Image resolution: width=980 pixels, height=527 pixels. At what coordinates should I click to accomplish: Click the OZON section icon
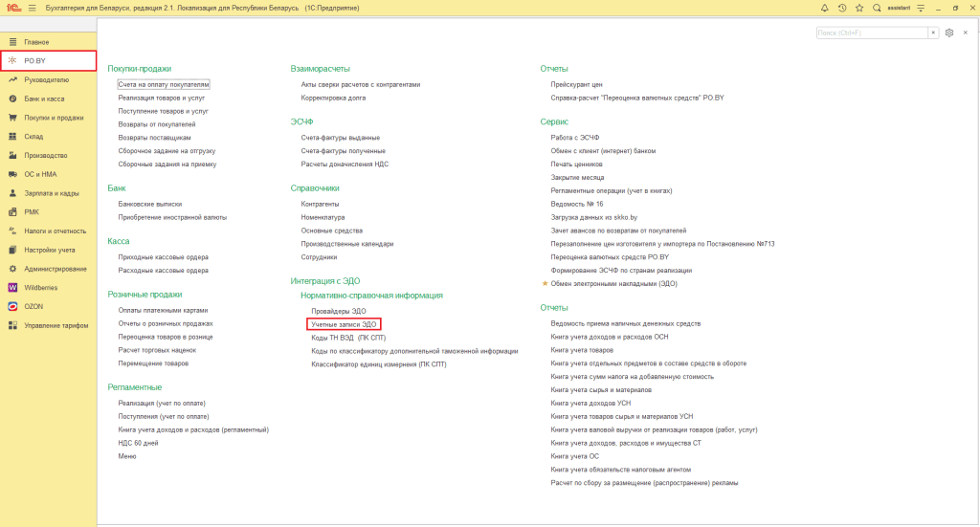pyautogui.click(x=12, y=306)
